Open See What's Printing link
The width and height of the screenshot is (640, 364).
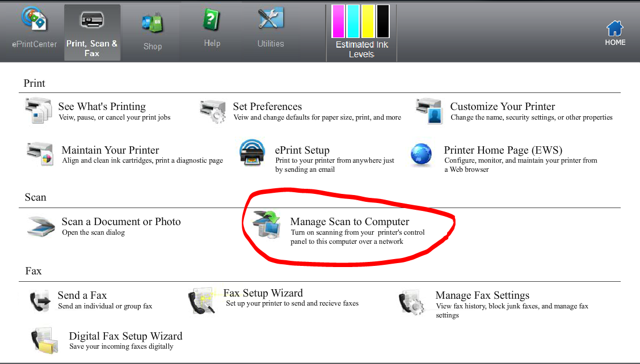pyautogui.click(x=102, y=107)
